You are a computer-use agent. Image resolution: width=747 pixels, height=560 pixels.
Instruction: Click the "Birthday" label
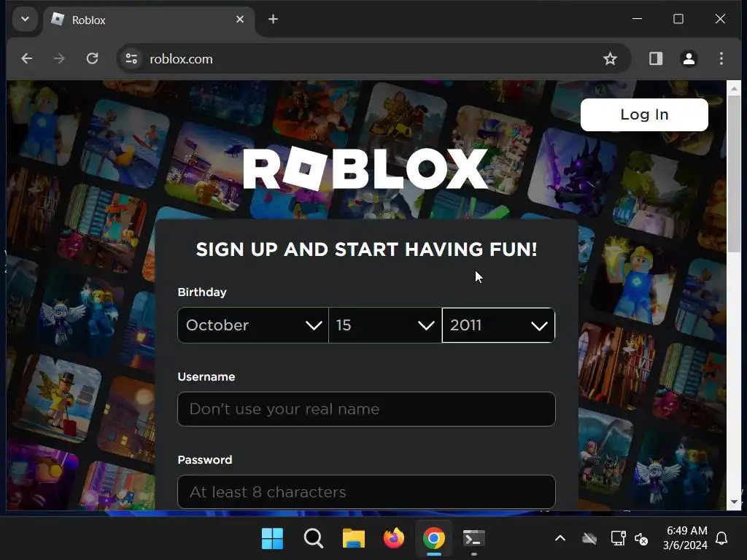coord(202,292)
